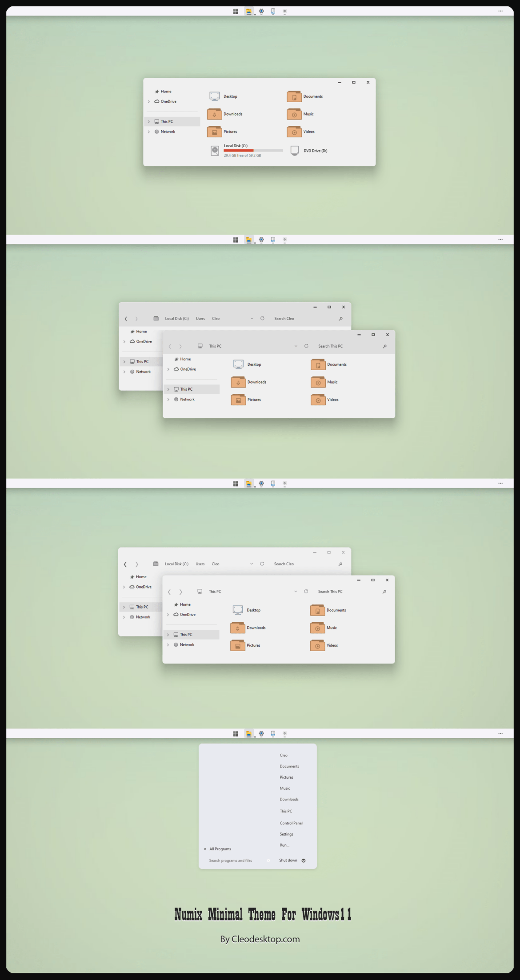Viewport: 520px width, 980px height.
Task: Select Home in window showing DVD Drive
Action: coord(163,92)
